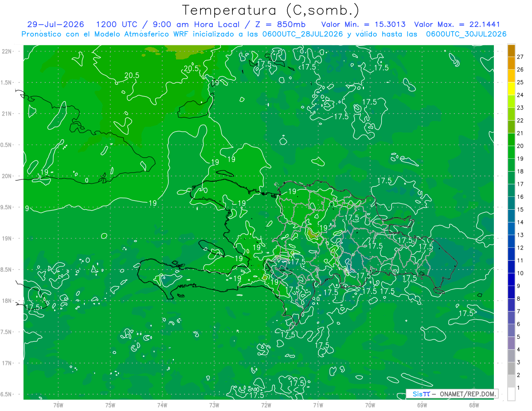Viewport: 532px width, 411px height.
Task: Click the '20N' latitude axis label
Action: (6, 176)
